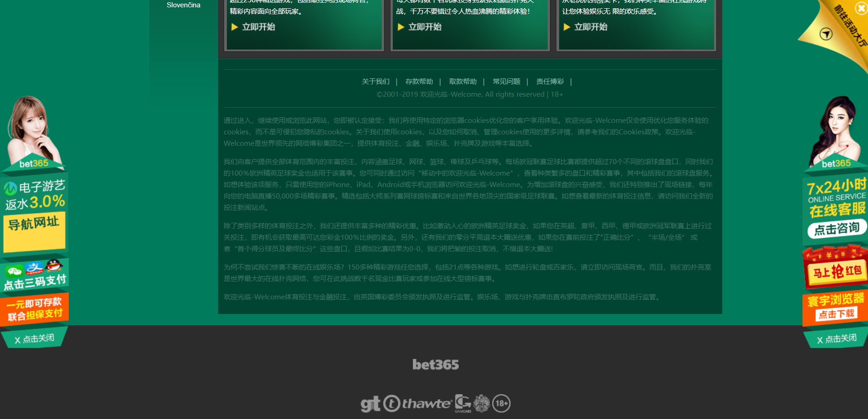Open the 取款帮助 link
868x419 pixels.
point(463,82)
